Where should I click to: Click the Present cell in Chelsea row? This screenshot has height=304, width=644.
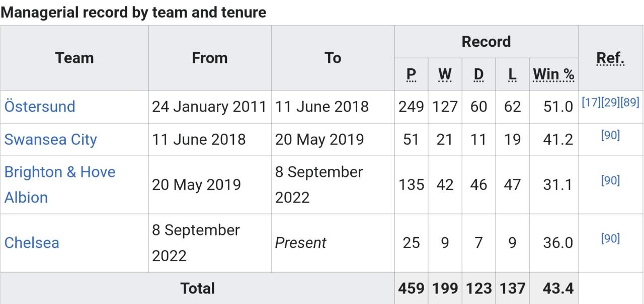click(x=300, y=243)
